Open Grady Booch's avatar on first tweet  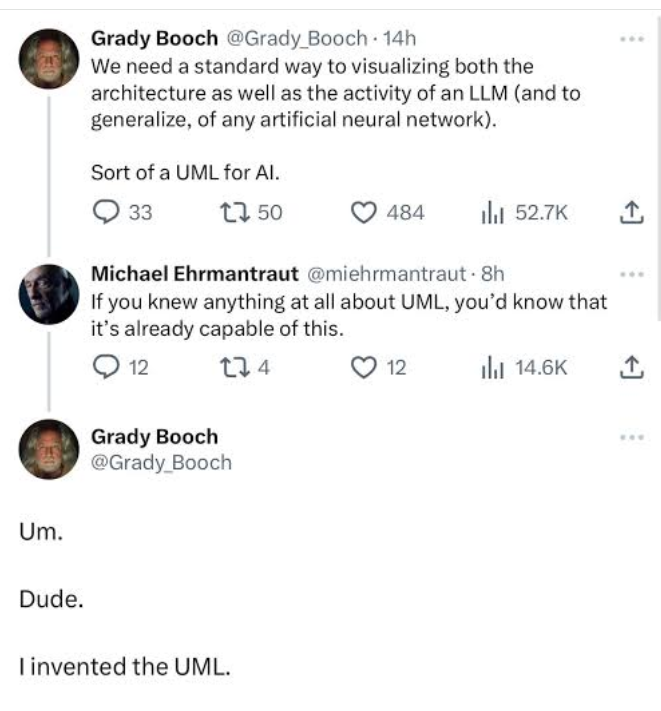click(x=50, y=59)
